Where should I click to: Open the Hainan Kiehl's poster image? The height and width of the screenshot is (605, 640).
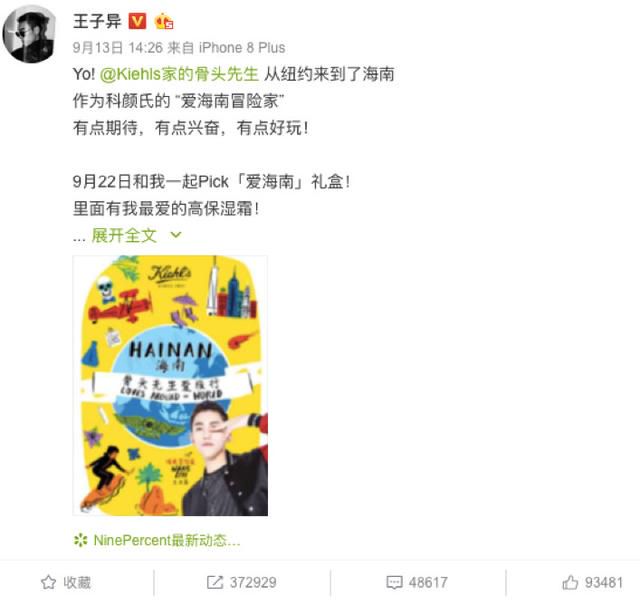click(x=170, y=386)
